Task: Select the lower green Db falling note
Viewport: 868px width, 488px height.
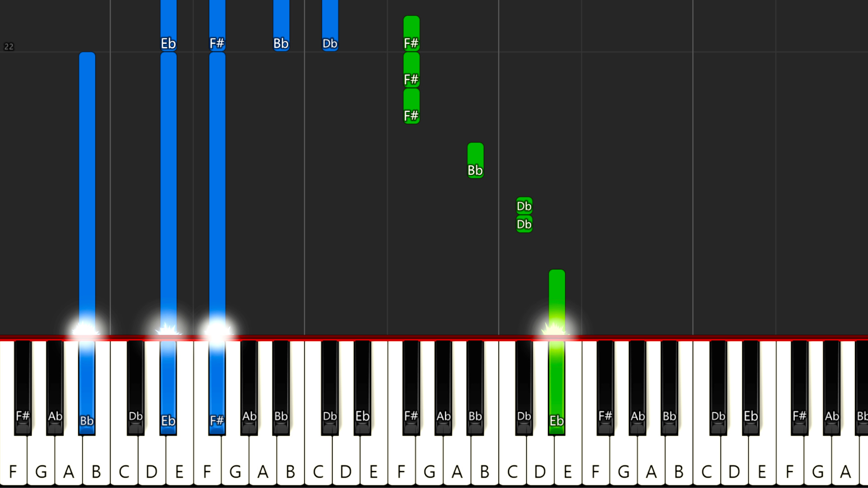Action: [x=524, y=224]
